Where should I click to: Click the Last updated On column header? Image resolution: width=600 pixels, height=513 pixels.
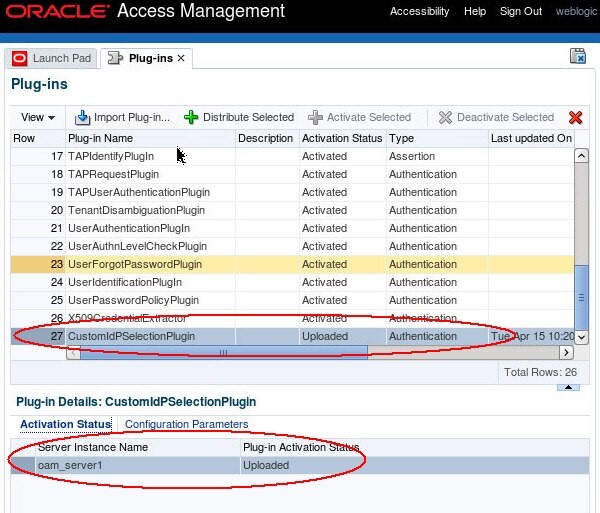pyautogui.click(x=532, y=138)
